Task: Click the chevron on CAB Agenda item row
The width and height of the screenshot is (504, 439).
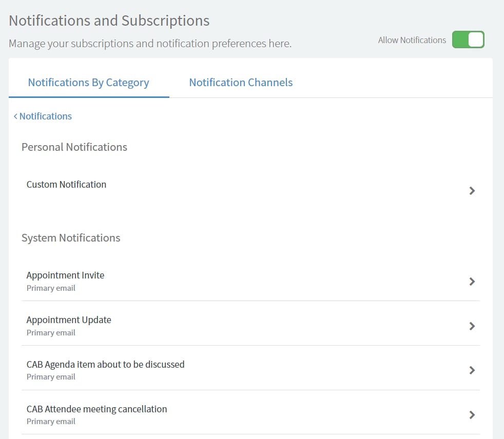Action: [x=472, y=370]
